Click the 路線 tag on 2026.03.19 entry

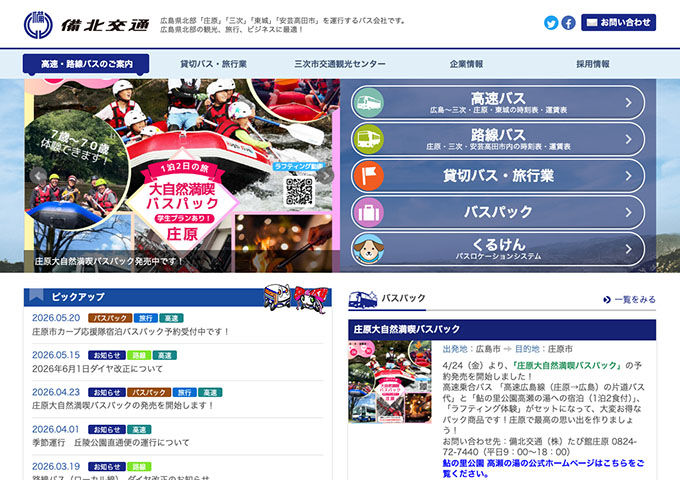139,467
